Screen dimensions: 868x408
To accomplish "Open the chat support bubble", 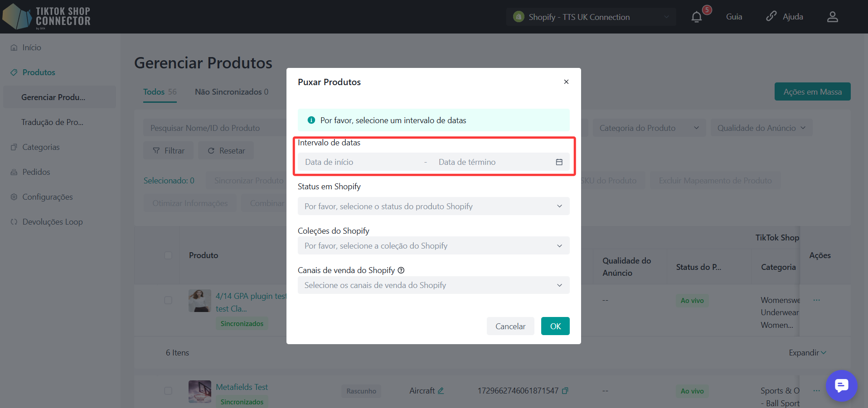I will [x=841, y=386].
